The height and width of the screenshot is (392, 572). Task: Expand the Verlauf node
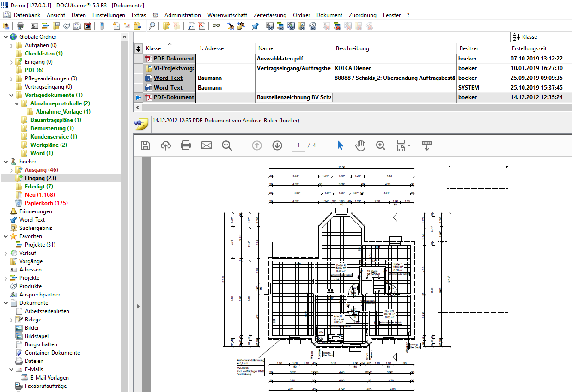click(x=5, y=253)
